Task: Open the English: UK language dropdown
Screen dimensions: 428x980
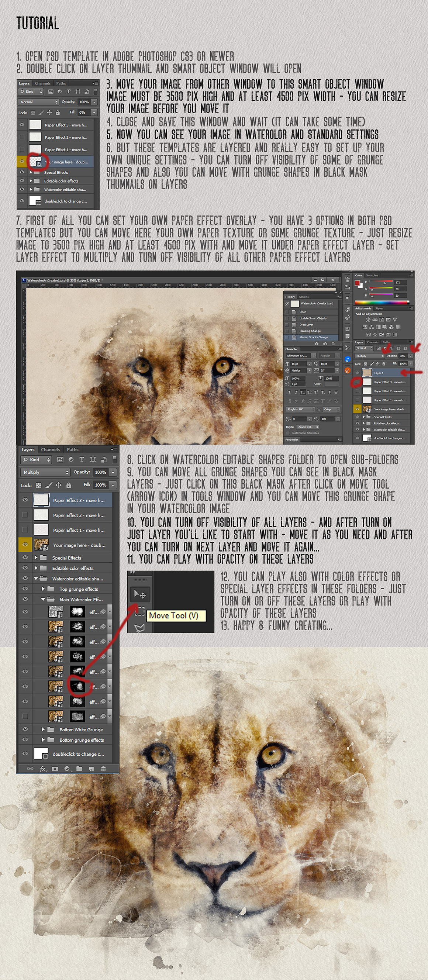Action: coord(301,409)
